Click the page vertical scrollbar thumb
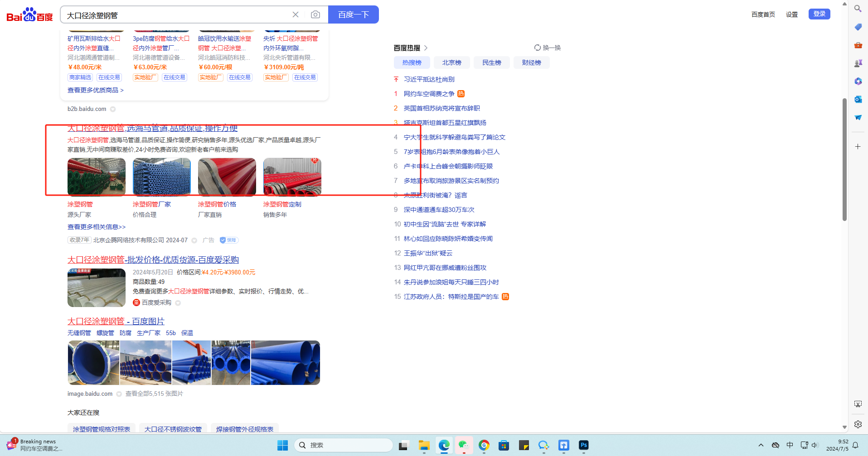868x456 pixels. 844,159
